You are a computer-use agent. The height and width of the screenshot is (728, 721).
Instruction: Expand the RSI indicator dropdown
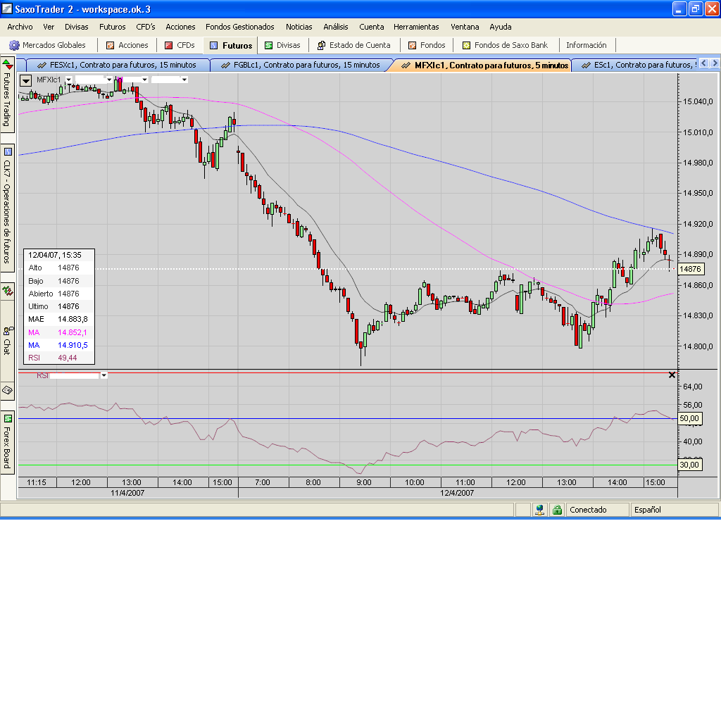[x=104, y=375]
